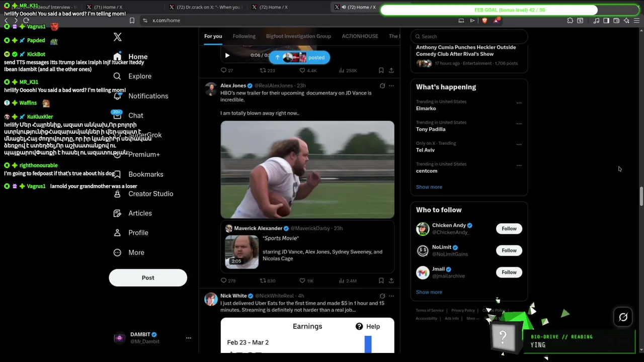Screen dimensions: 644x362
Task: Click Grok icon on Alex Jones post
Action: [x=382, y=86]
